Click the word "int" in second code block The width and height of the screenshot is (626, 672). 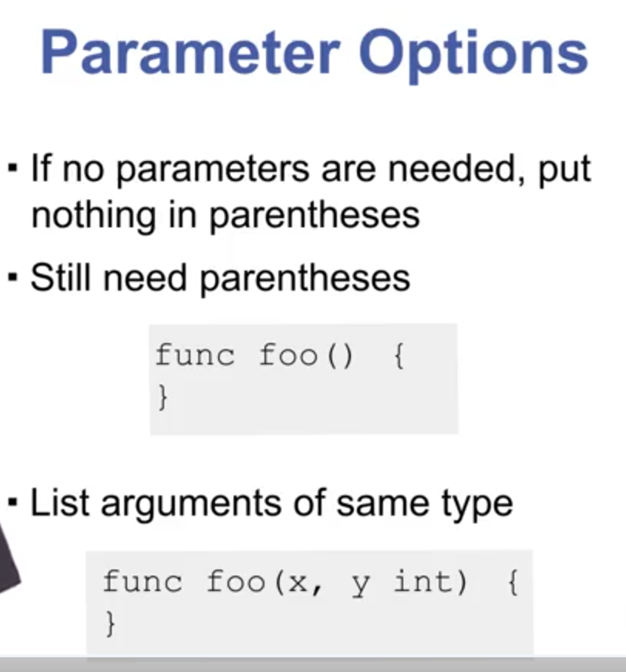pyautogui.click(x=430, y=582)
